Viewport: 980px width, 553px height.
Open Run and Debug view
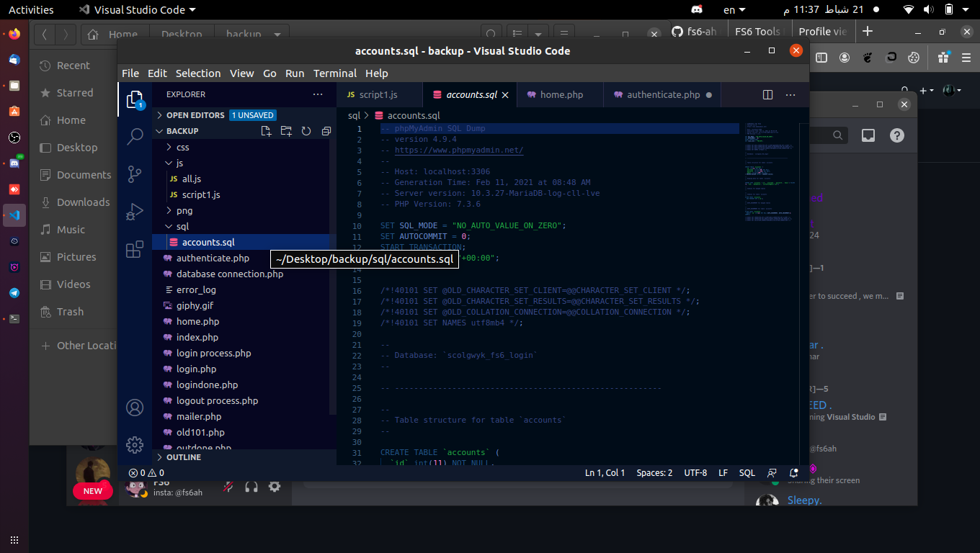click(x=135, y=212)
